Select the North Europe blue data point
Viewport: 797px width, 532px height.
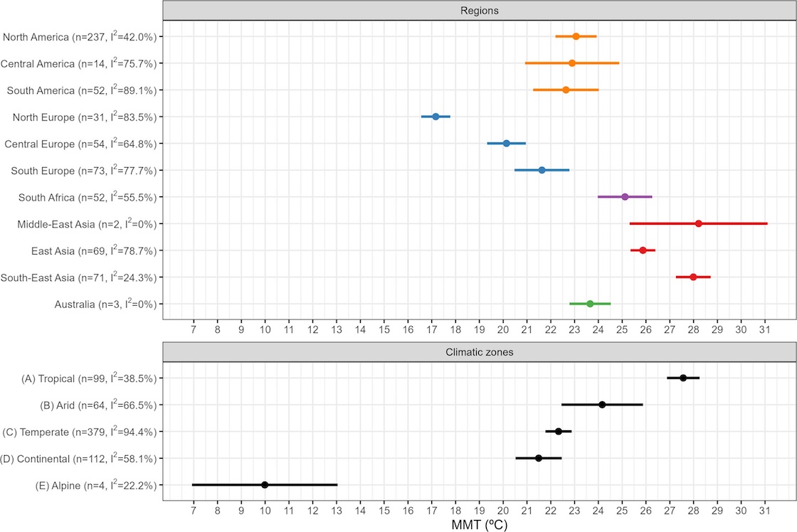point(436,117)
